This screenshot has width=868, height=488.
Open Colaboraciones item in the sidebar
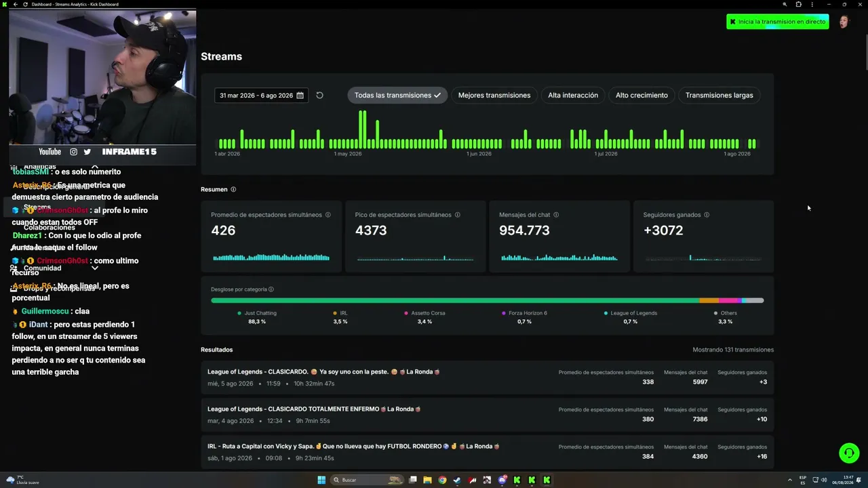pos(50,228)
